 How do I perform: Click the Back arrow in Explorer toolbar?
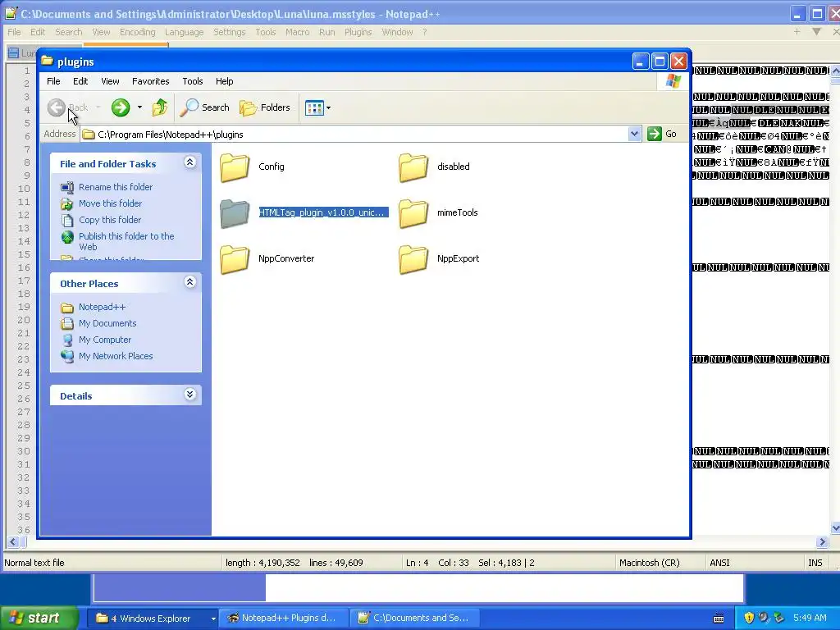[x=57, y=107]
